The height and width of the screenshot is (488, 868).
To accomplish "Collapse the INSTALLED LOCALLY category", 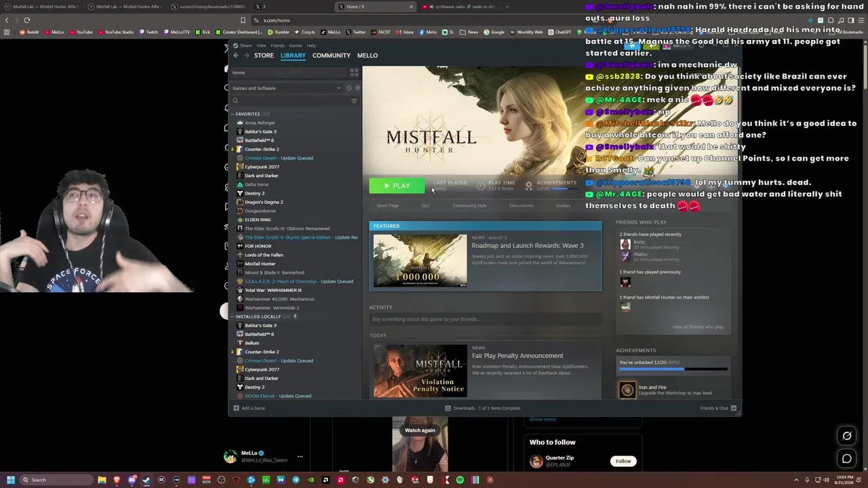I will [x=258, y=317].
